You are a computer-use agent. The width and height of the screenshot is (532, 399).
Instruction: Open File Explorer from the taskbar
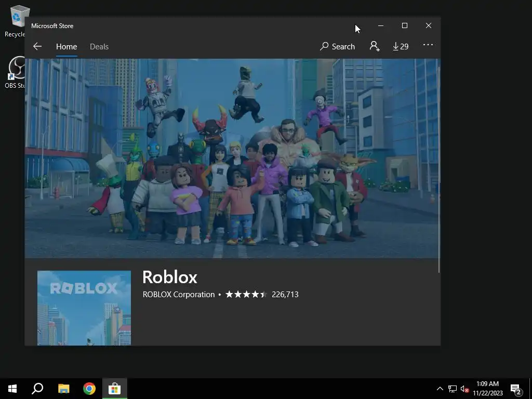point(63,389)
